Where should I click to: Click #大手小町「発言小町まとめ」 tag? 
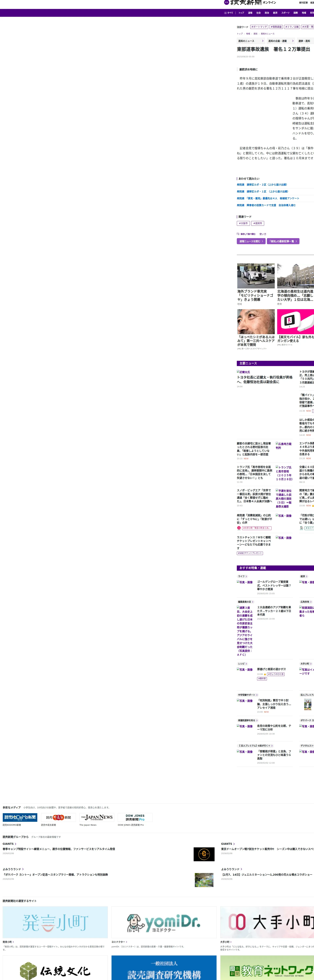click(x=257, y=528)
